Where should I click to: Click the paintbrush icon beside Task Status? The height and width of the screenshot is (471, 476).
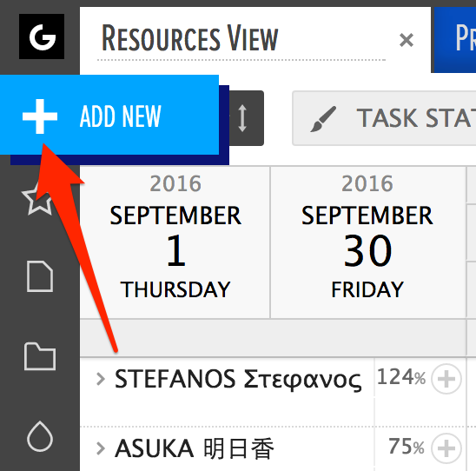[323, 119]
